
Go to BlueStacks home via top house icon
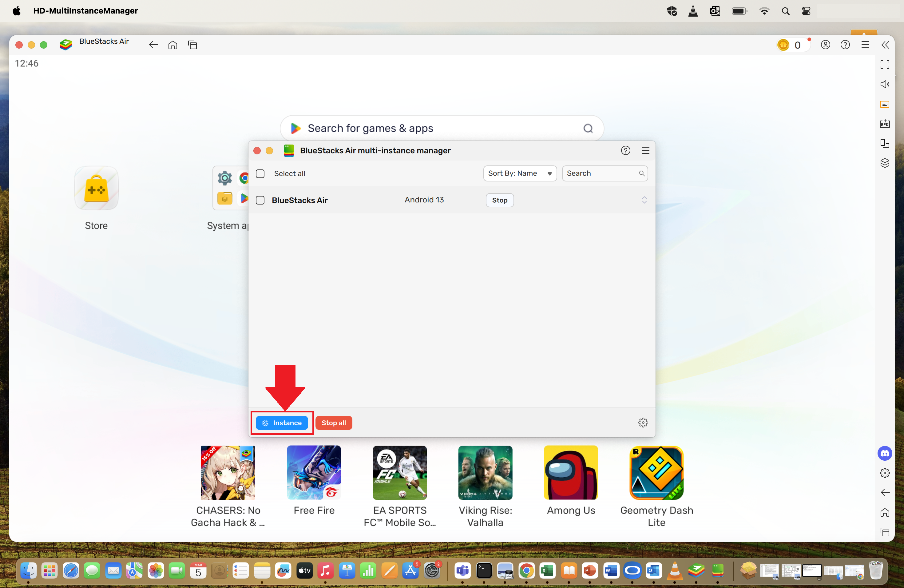(x=173, y=45)
